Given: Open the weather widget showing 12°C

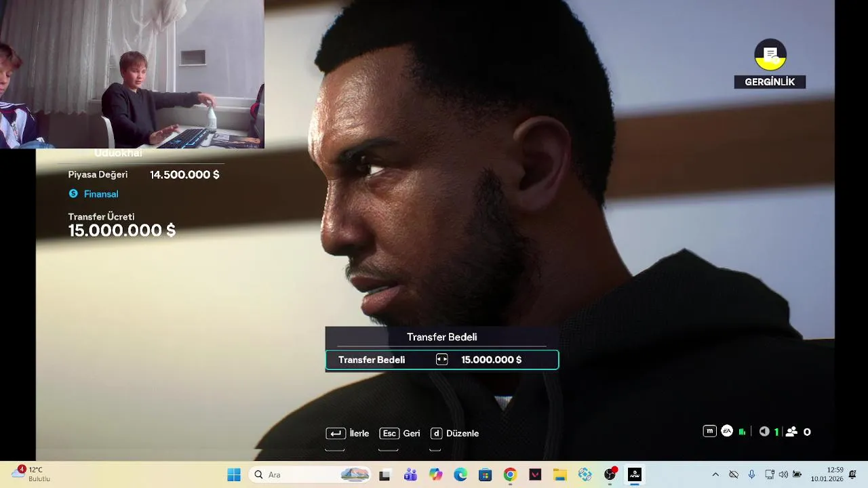Looking at the screenshot, I should [x=32, y=474].
